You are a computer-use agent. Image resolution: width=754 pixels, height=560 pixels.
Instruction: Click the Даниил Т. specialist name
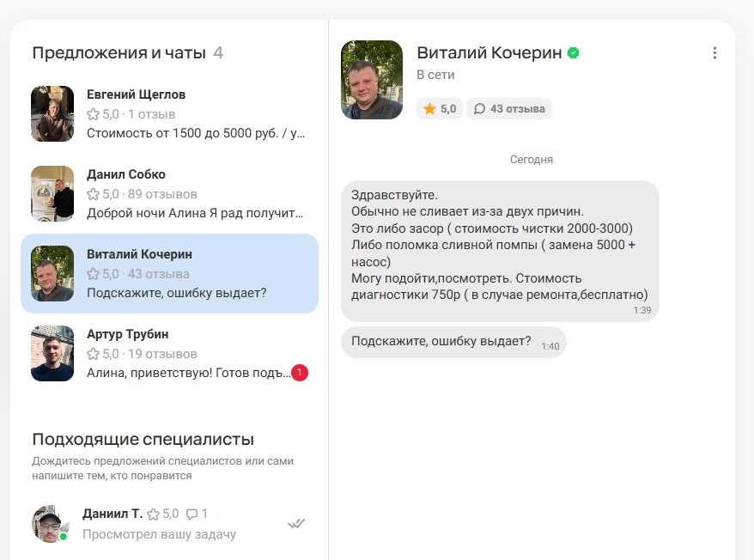click(x=112, y=514)
